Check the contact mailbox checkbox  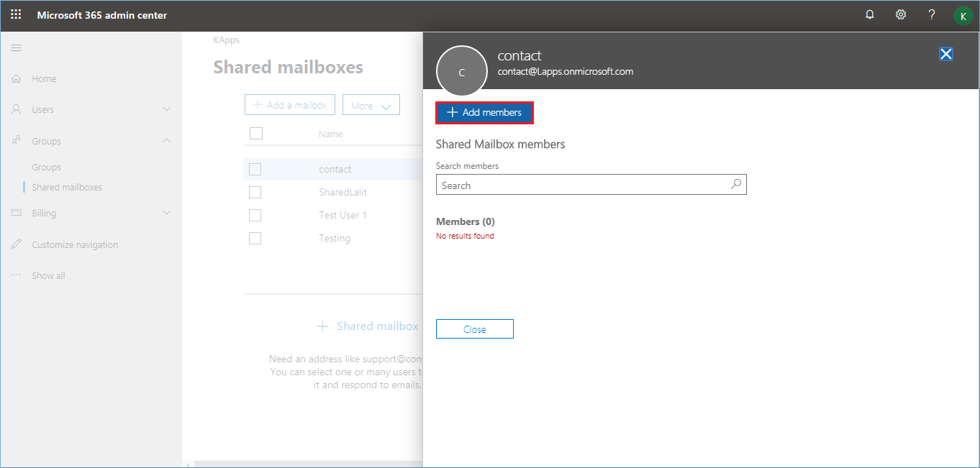(x=255, y=169)
